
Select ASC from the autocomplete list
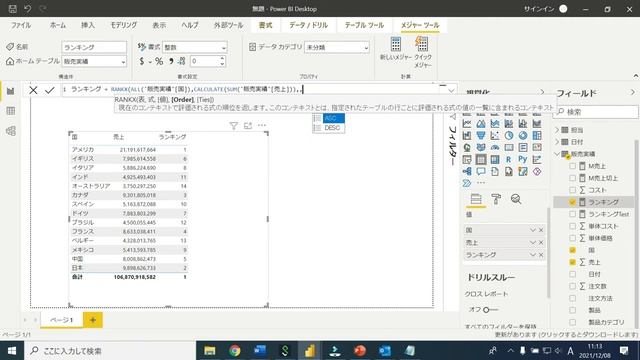(329, 118)
